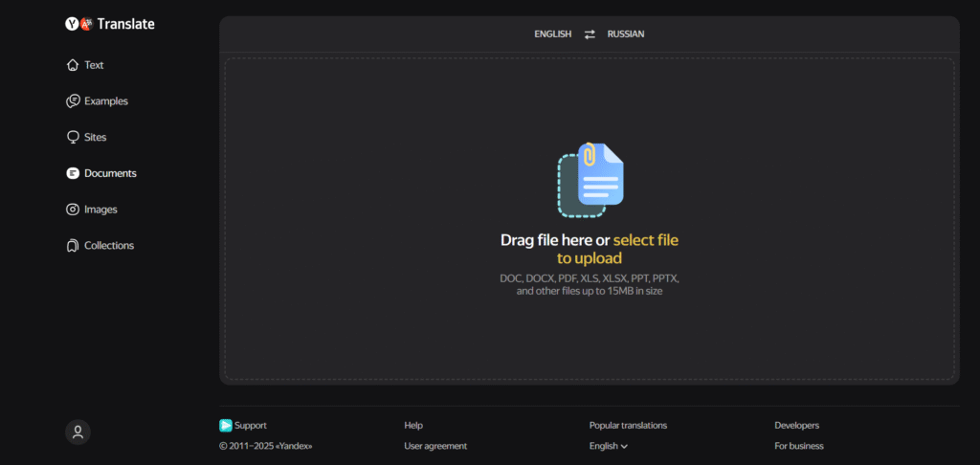980x465 pixels.
Task: Click the Yandex Translate logo icon
Action: 78,24
